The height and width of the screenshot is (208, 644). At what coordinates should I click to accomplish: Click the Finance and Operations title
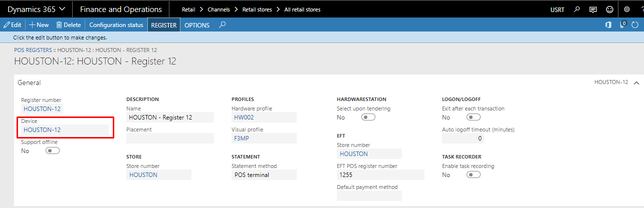point(121,9)
